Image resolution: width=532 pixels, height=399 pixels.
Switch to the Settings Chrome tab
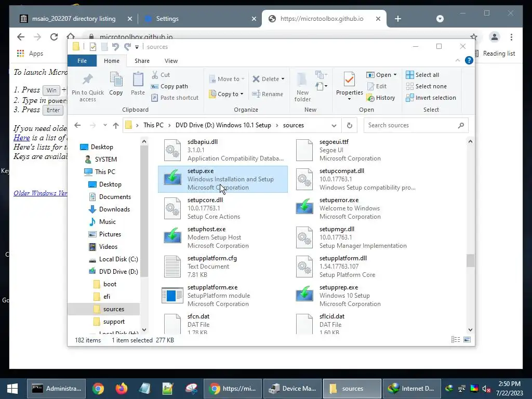(x=200, y=19)
